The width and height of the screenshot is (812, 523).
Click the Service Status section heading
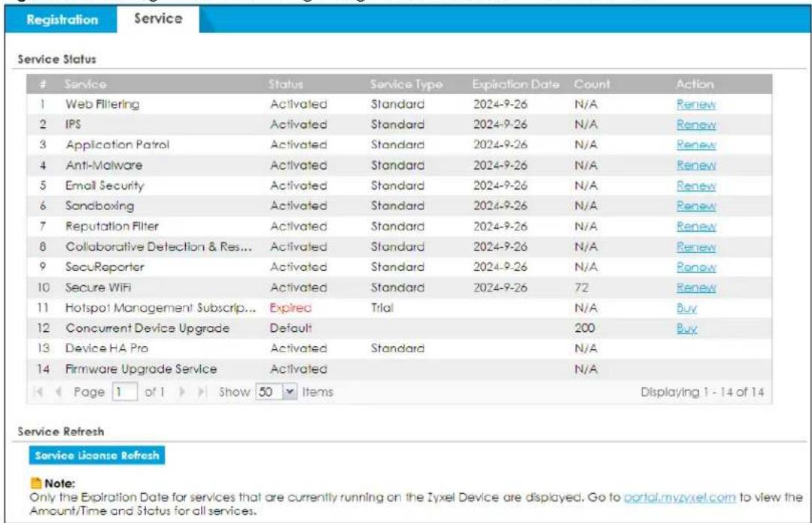click(x=57, y=59)
